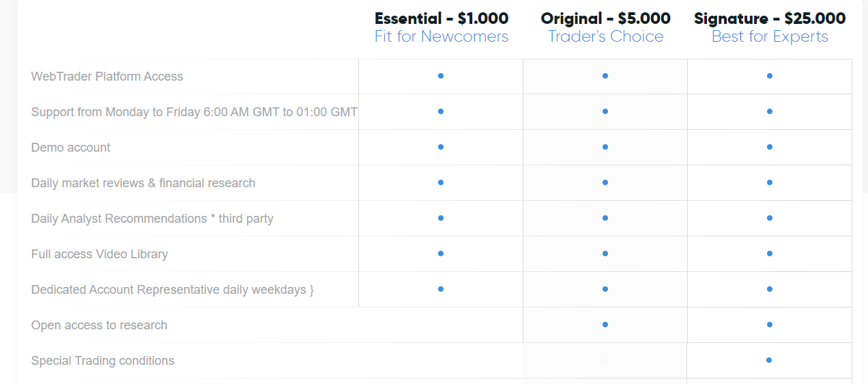Click the Demo account row label

(71, 148)
